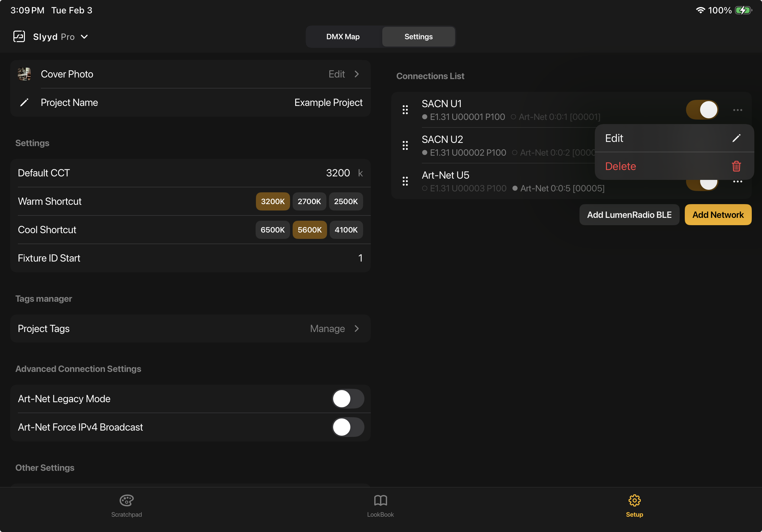Viewport: 762px width, 532px height.
Task: Open the LookBook panel
Action: (x=380, y=506)
